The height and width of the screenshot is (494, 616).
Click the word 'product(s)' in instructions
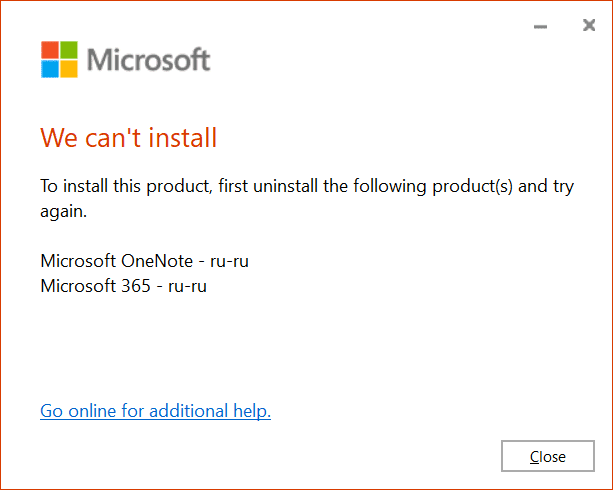coord(473,187)
